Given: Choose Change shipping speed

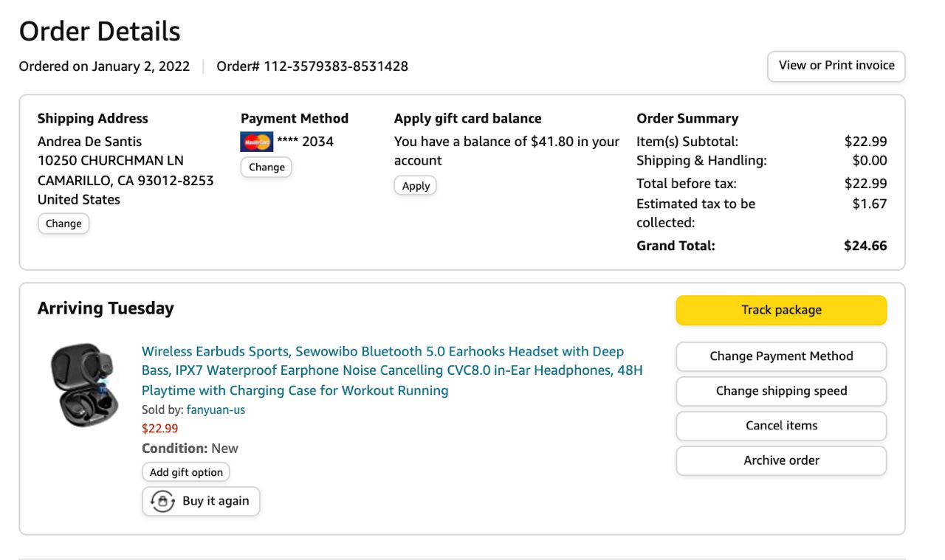Looking at the screenshot, I should click(x=781, y=391).
